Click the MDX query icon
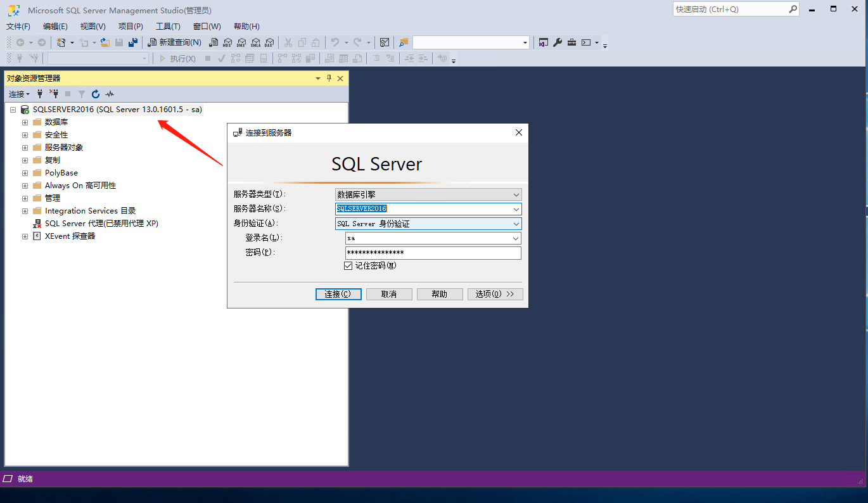 click(227, 42)
